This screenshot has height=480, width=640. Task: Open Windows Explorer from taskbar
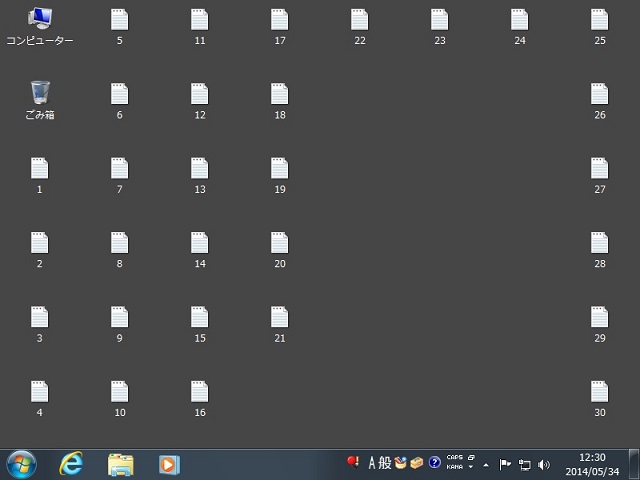click(x=120, y=464)
